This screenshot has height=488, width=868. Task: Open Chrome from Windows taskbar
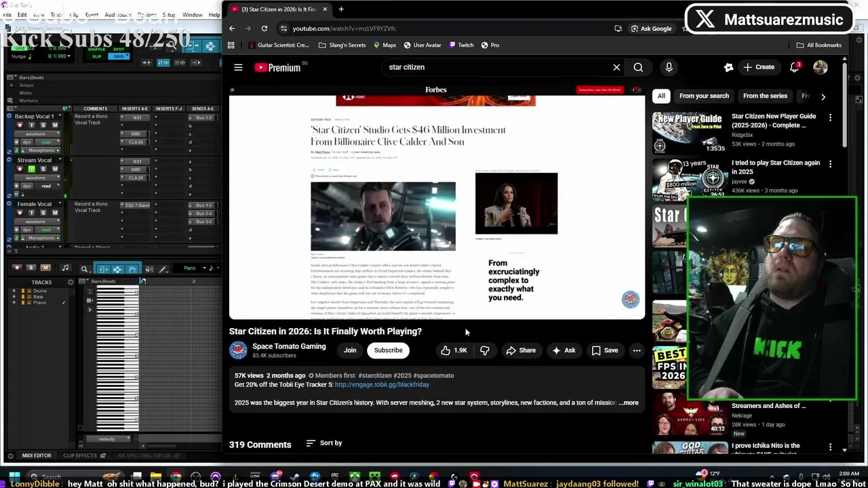coord(176,479)
